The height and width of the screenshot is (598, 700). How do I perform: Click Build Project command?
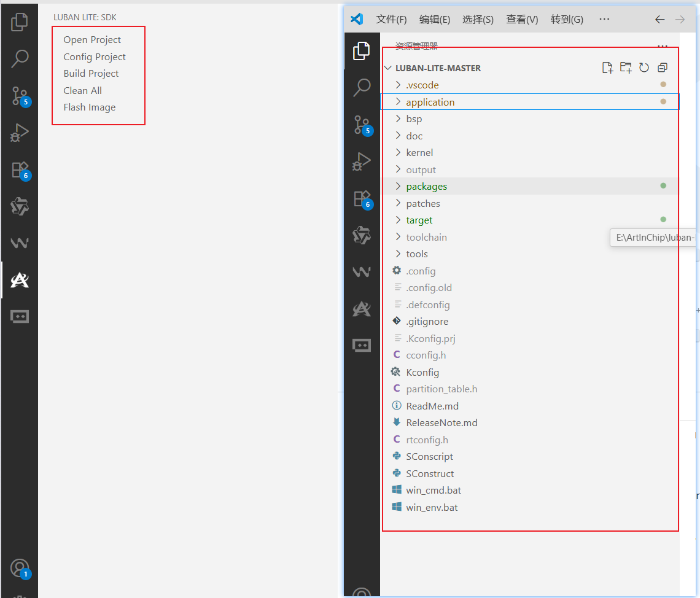click(91, 74)
